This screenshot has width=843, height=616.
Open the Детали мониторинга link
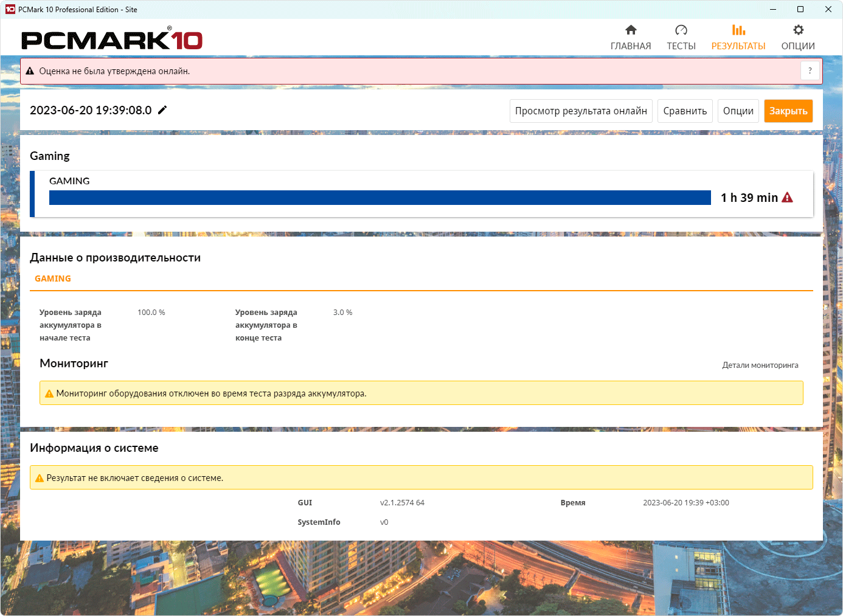(x=760, y=365)
